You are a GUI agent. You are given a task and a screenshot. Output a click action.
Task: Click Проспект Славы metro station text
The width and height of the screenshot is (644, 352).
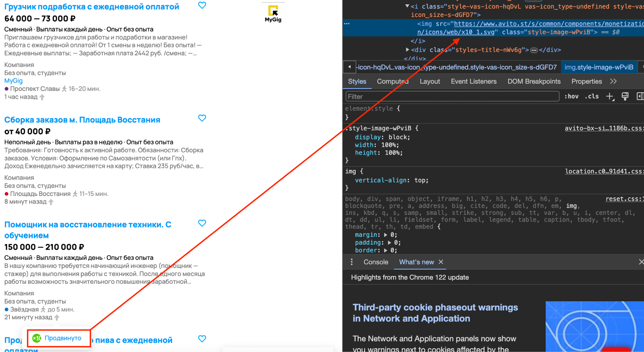35,89
